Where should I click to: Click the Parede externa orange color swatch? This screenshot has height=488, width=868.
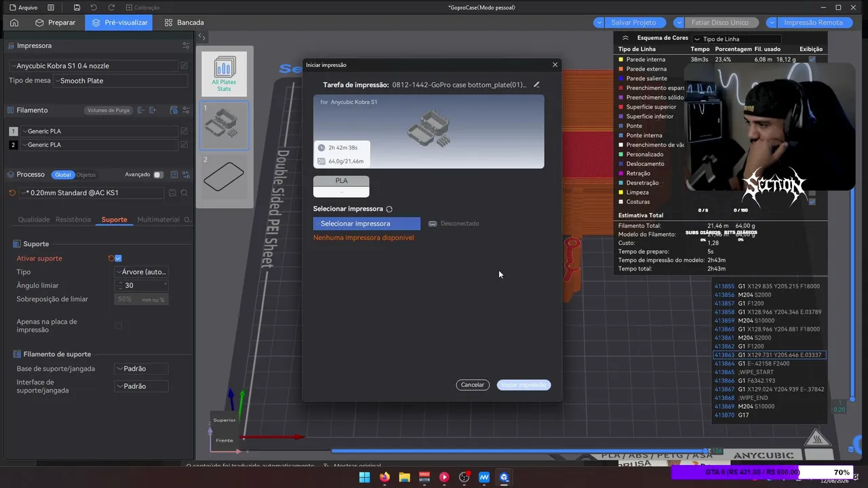[x=620, y=68]
